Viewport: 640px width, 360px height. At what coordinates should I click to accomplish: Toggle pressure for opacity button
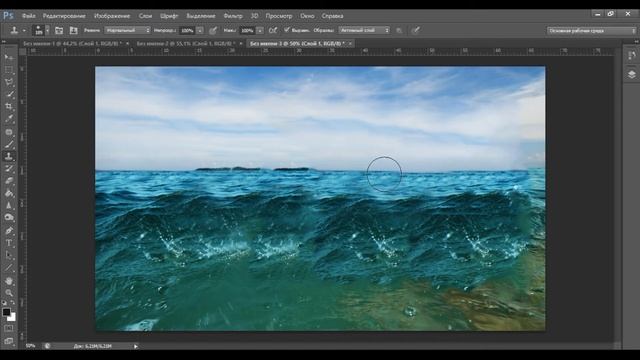(213, 30)
